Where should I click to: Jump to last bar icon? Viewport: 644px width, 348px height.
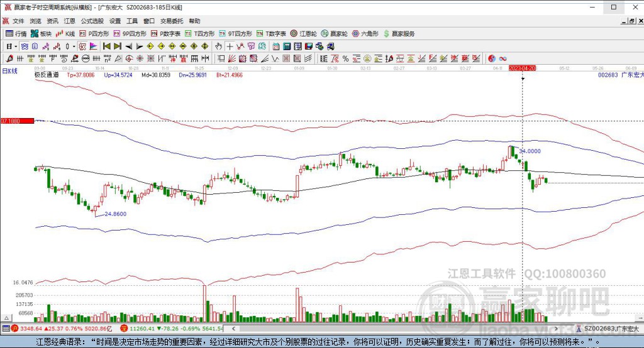point(118,46)
